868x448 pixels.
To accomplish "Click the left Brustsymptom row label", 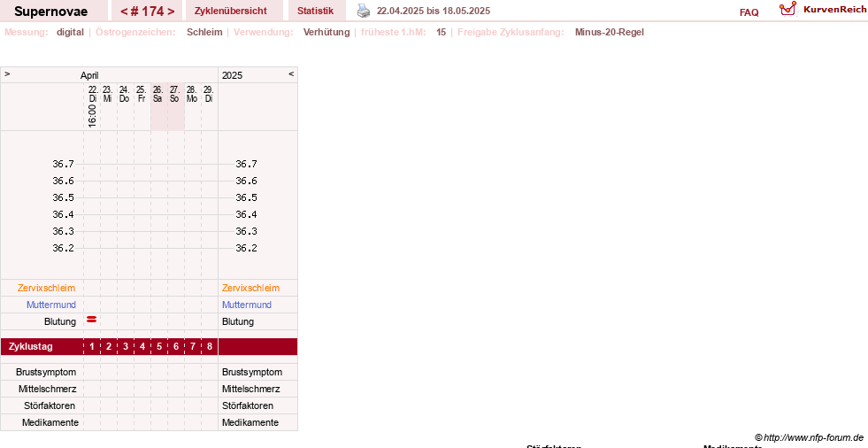I will 46,372.
